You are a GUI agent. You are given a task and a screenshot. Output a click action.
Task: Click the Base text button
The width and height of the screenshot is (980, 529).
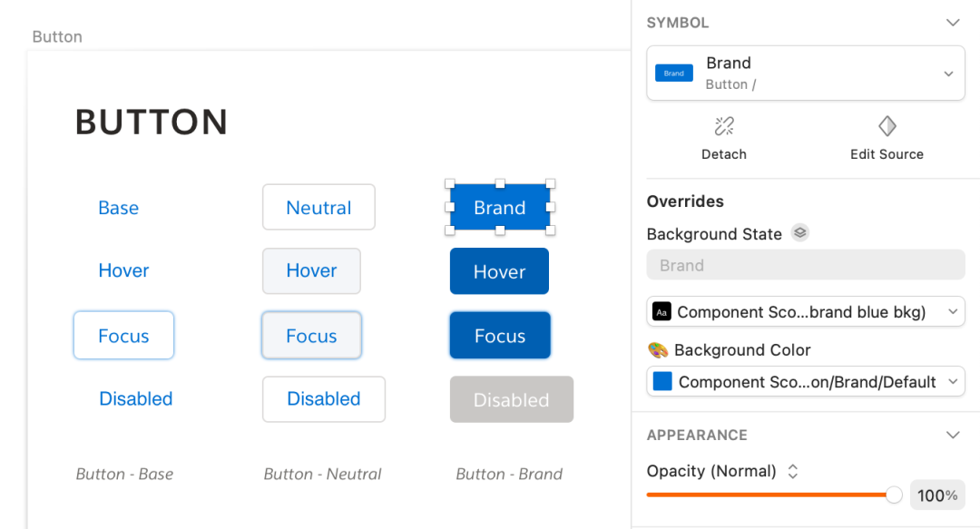click(x=118, y=208)
